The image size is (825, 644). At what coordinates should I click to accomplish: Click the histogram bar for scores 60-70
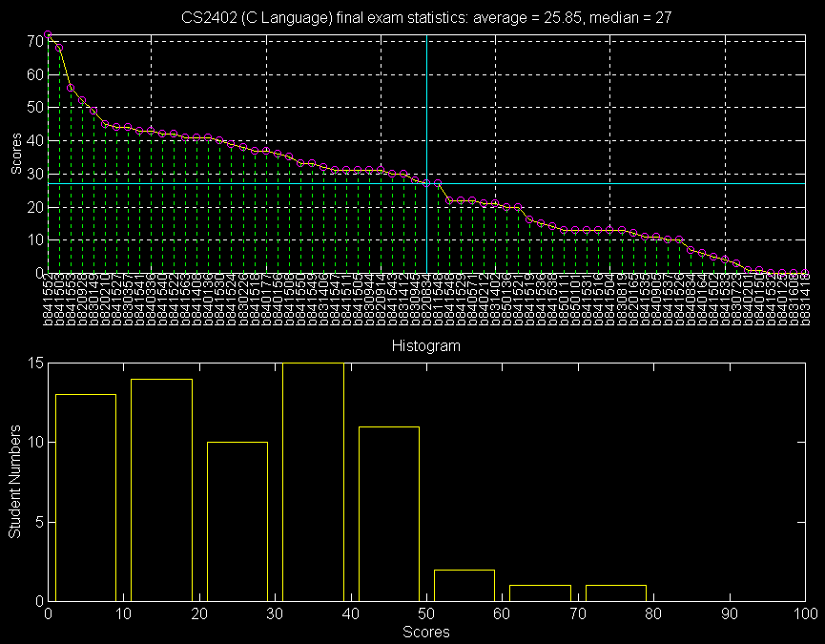(x=540, y=592)
